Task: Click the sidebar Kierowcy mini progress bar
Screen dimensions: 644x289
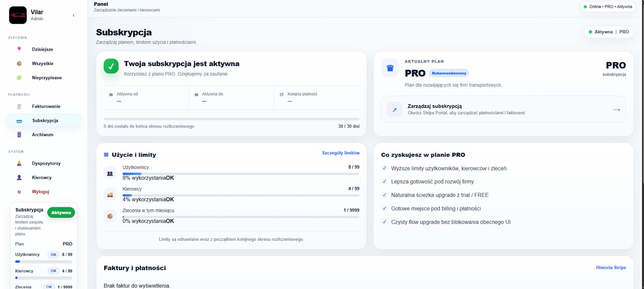Action: (43, 278)
